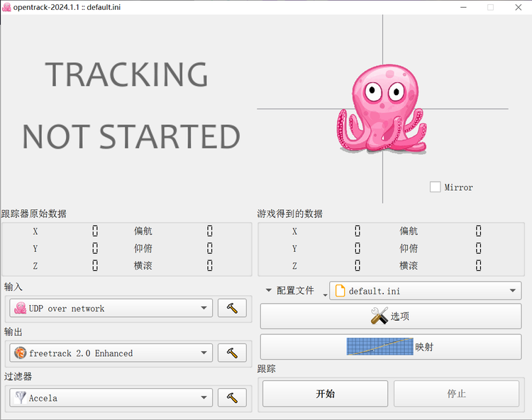Click the game data Z value display
Screen dimensions: 532x420
click(358, 265)
